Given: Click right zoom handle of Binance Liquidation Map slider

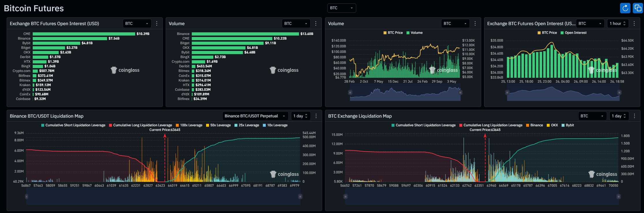Looking at the screenshot, I should click(x=300, y=197).
